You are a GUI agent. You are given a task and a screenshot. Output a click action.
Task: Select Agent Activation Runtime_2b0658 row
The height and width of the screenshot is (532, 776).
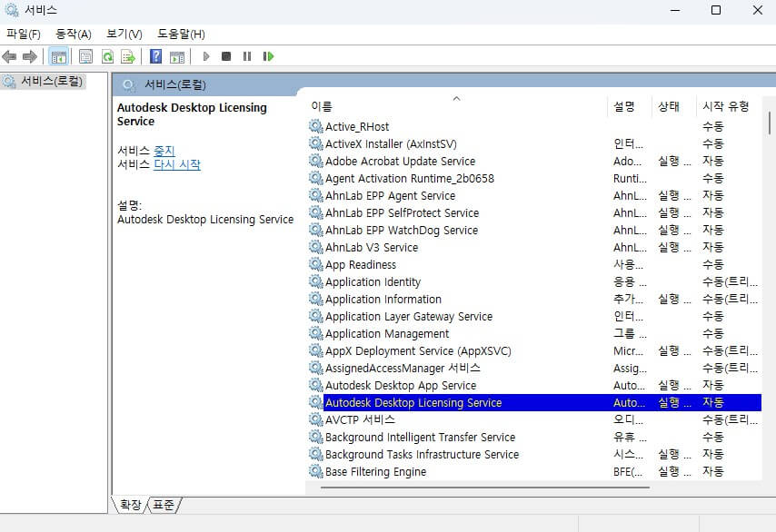(x=534, y=179)
